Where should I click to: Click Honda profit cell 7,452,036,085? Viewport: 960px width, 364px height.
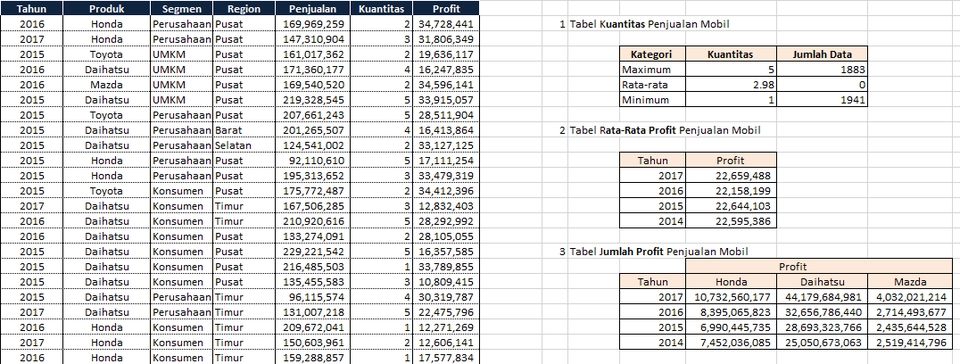coord(731,343)
